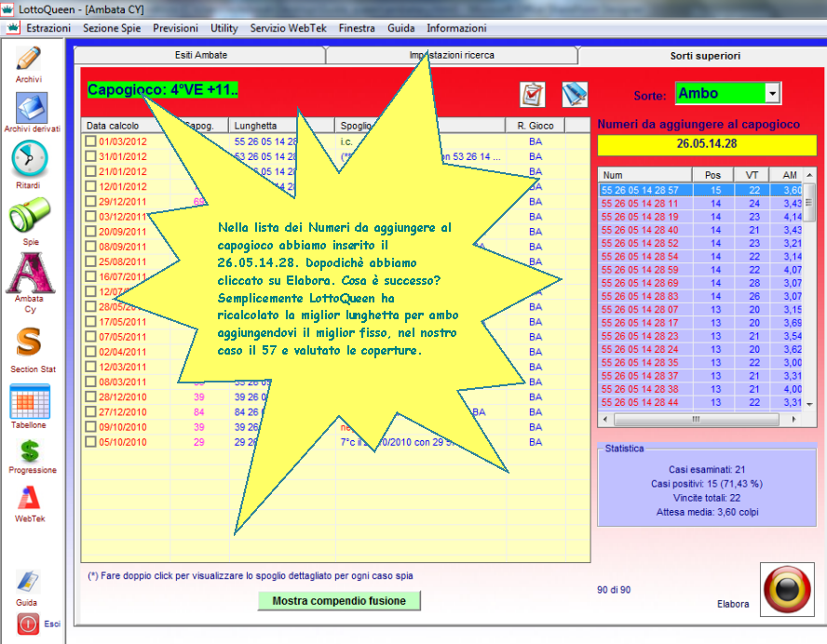
Task: Click the yellow 26.05.14.28 numbers field
Action: tap(707, 144)
